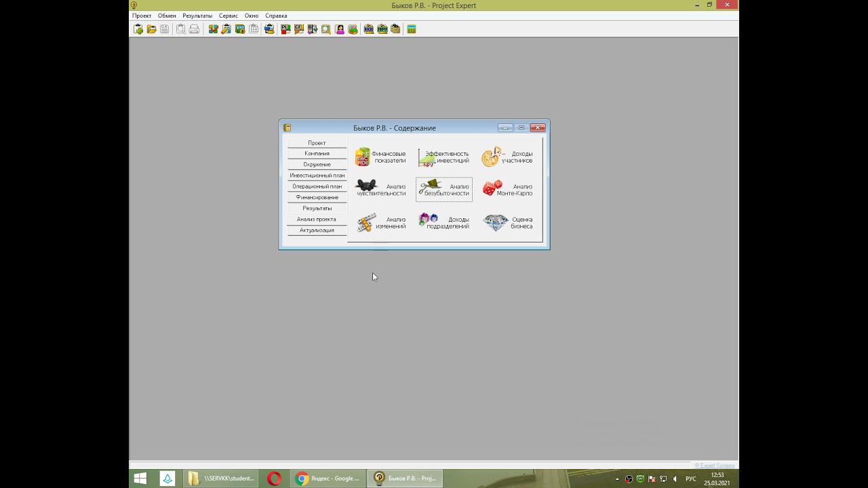
Task: Close the Содержание inner window
Action: (x=538, y=127)
